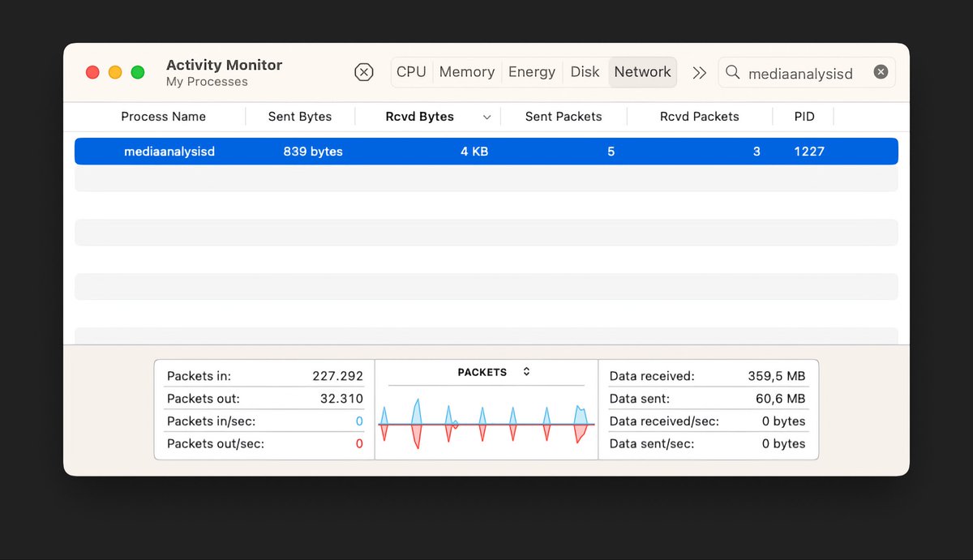Click the 839 bytes sent value
973x560 pixels.
313,152
